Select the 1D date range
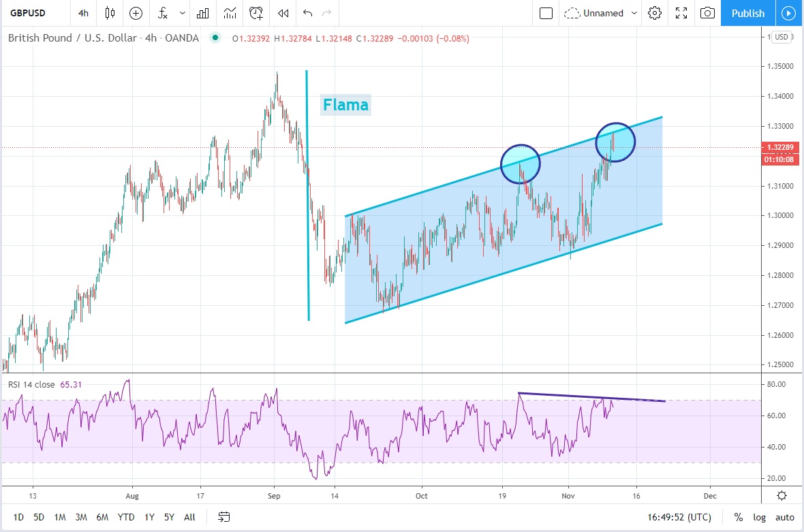Screen dimensions: 804x532 (18, 517)
